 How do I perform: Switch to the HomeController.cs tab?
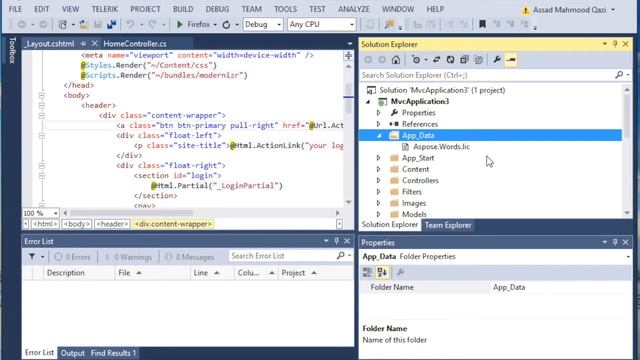(135, 44)
